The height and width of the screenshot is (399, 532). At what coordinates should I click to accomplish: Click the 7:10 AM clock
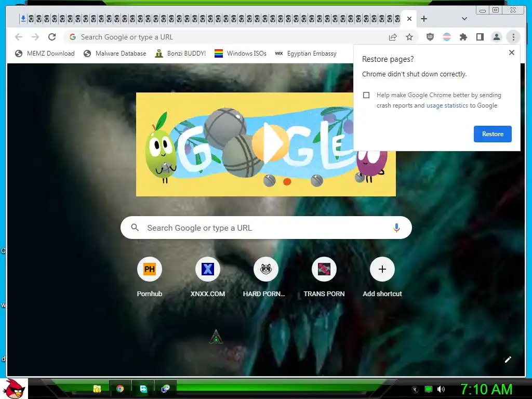click(486, 389)
